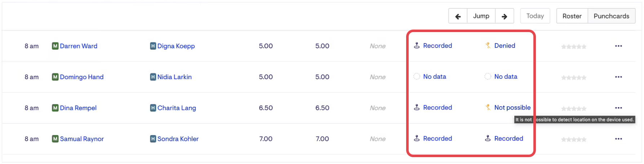The width and height of the screenshot is (644, 164).
Task: Open the three-dots menu for Domingo Hand's row
Action: click(618, 77)
